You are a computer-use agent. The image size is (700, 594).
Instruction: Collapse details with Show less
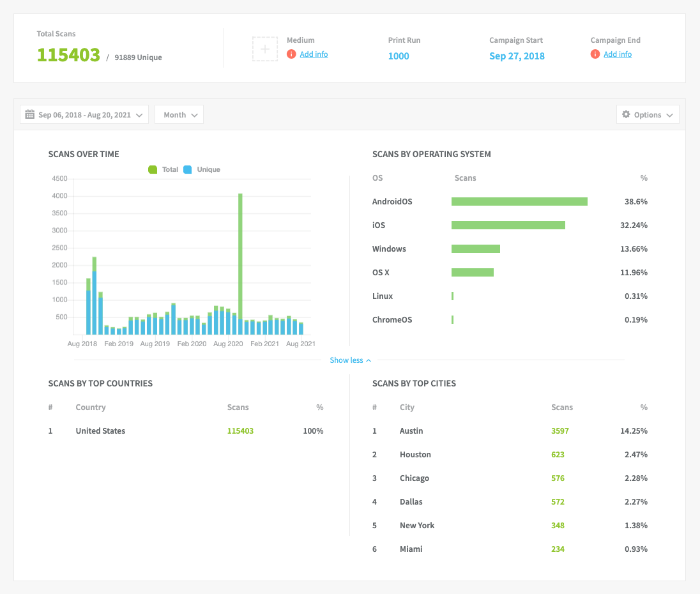350,360
